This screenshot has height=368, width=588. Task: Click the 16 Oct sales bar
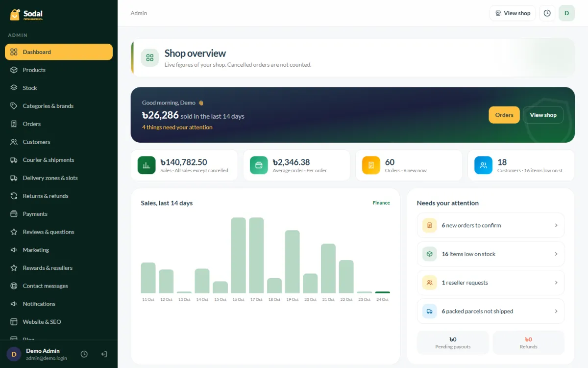pos(238,256)
